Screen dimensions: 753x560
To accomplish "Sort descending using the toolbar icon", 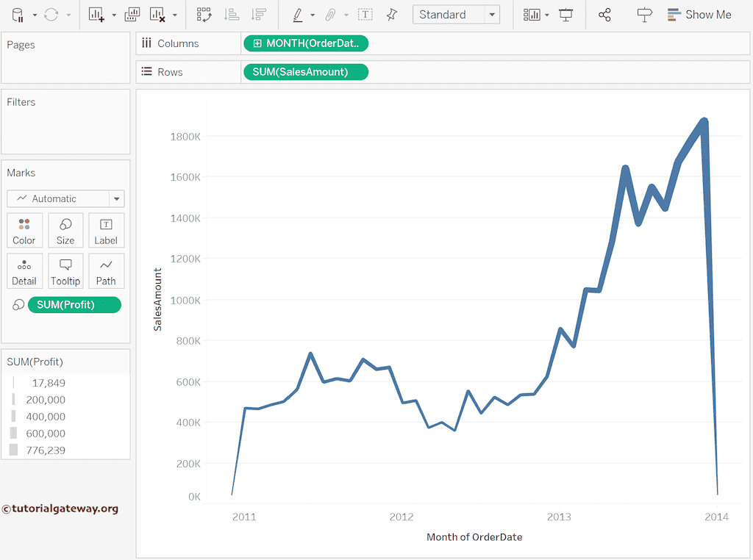I will [x=258, y=14].
